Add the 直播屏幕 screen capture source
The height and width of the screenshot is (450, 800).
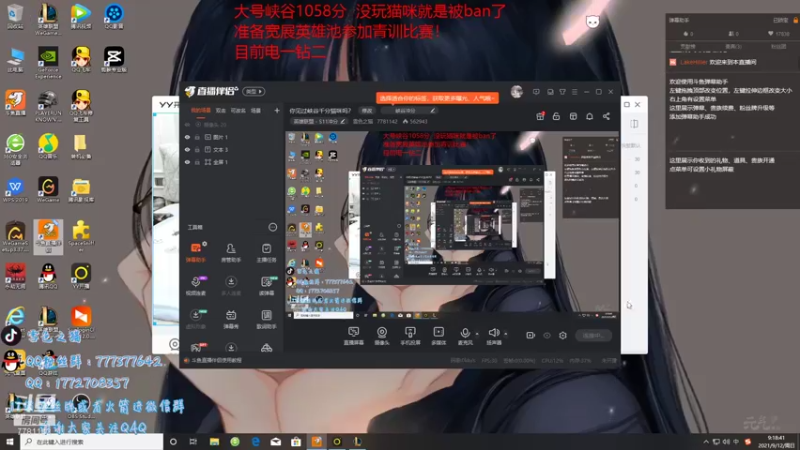(353, 336)
